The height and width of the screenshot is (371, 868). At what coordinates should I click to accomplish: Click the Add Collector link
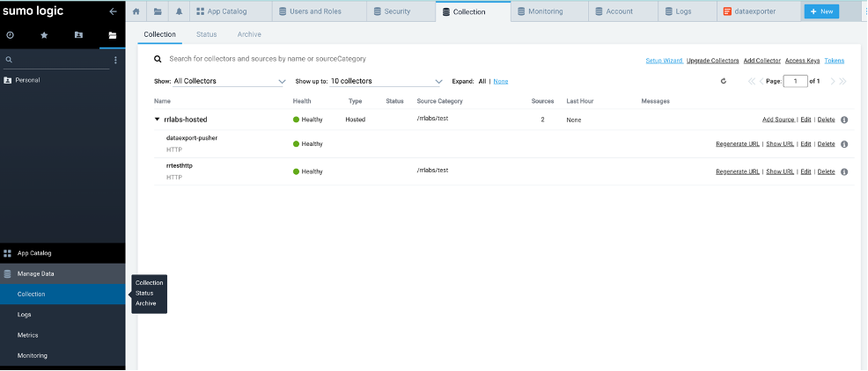761,61
